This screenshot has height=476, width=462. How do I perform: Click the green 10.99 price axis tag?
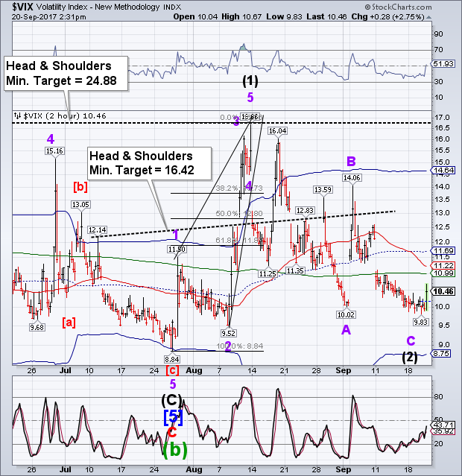point(443,274)
